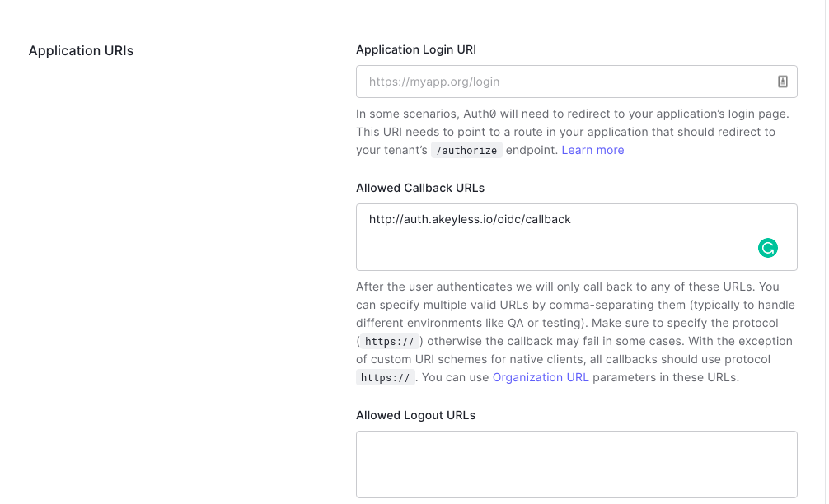829x504 pixels.
Task: Open the "Learn more" link
Action: click(x=592, y=150)
